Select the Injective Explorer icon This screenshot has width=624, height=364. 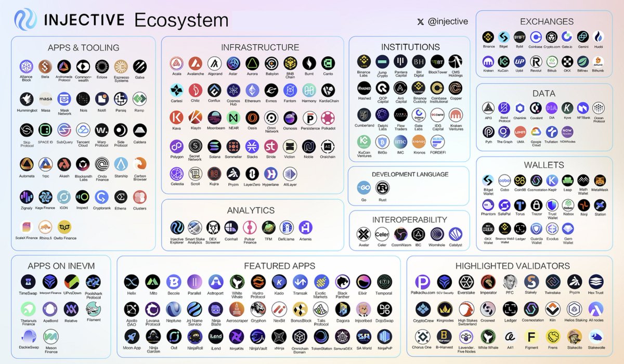tap(177, 227)
